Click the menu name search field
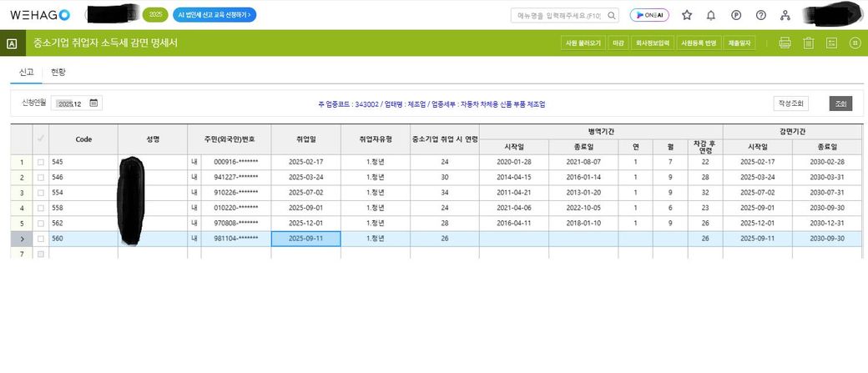The width and height of the screenshot is (868, 373). pyautogui.click(x=558, y=15)
